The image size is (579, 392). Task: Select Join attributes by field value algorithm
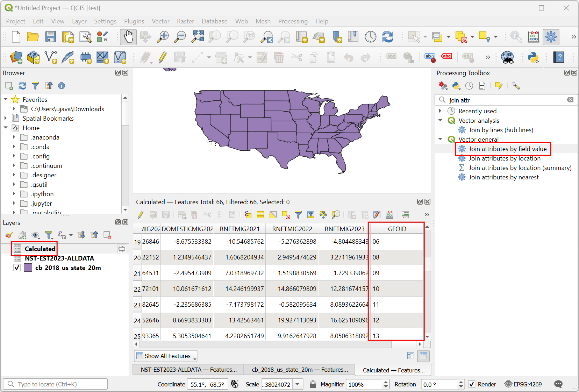pos(507,149)
